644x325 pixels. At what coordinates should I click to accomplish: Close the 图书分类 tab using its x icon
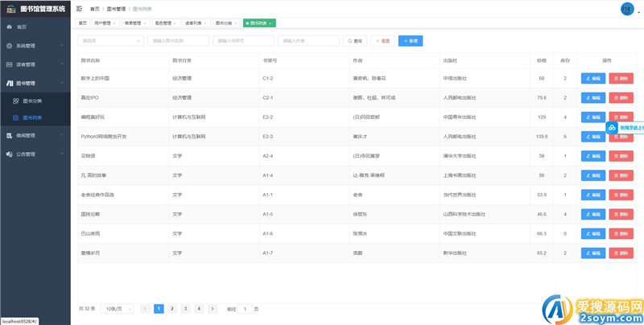pyautogui.click(x=237, y=23)
